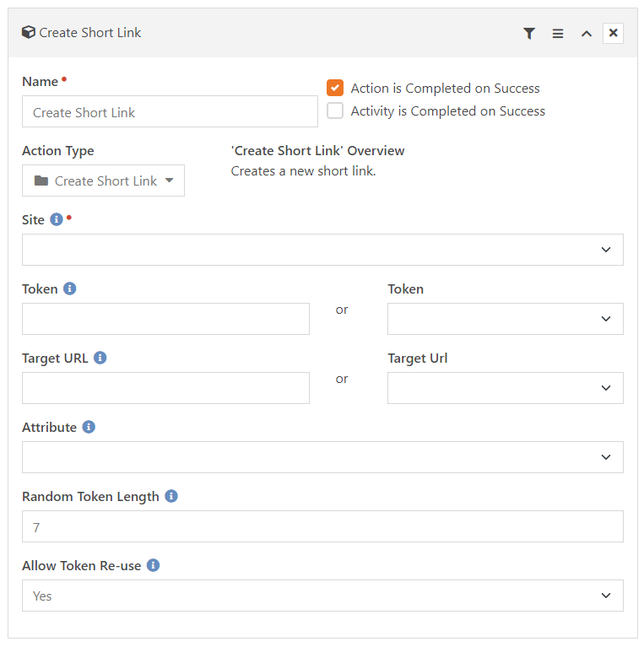
Task: Close the Create Short Link panel
Action: pos(614,33)
